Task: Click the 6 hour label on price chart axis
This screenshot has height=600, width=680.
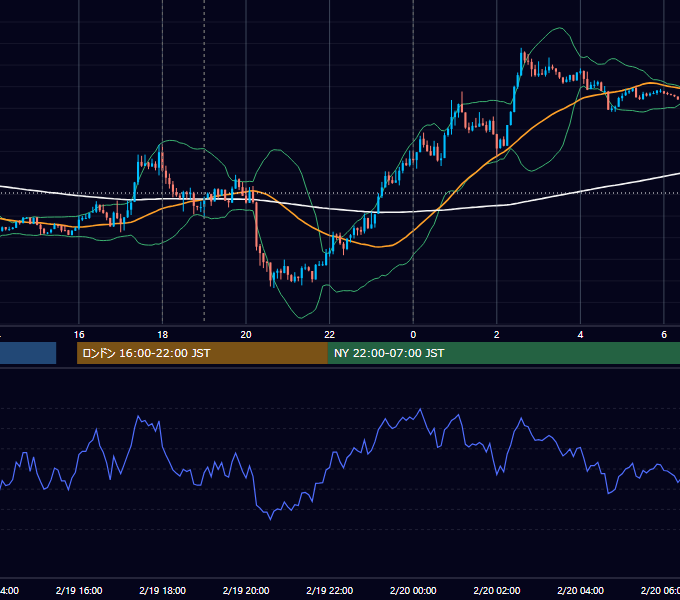Action: click(x=664, y=335)
